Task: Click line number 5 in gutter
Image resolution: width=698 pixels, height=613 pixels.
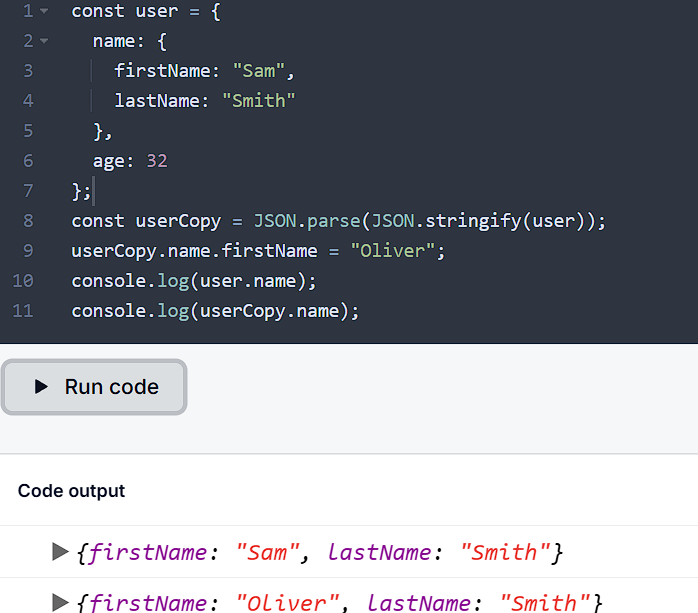Action: 28,131
